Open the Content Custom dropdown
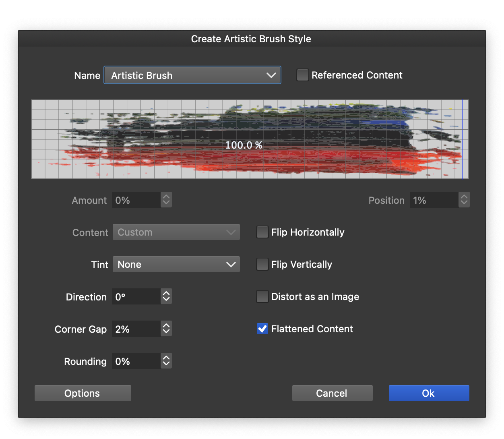 176,232
